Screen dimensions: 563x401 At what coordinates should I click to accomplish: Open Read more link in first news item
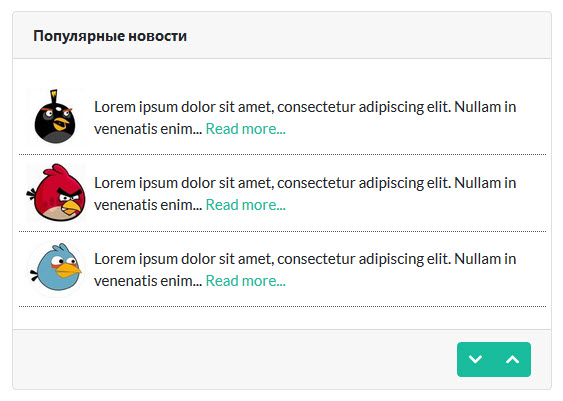click(246, 129)
